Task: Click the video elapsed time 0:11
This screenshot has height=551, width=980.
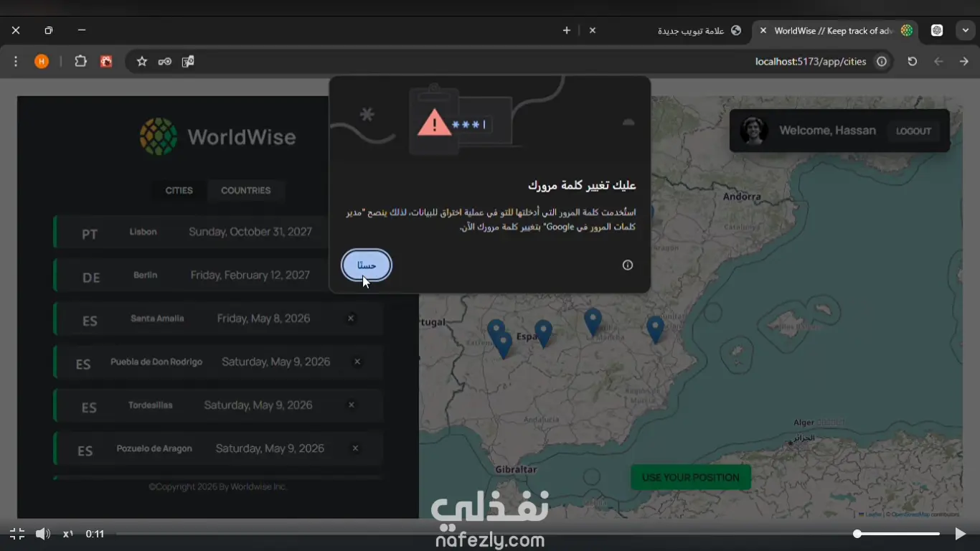Action: pyautogui.click(x=95, y=534)
